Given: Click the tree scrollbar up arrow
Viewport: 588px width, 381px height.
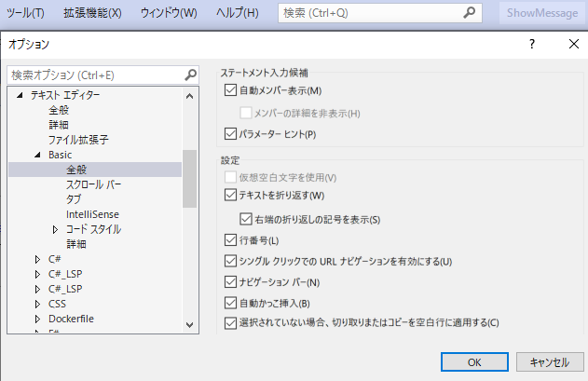Looking at the screenshot, I should pyautogui.click(x=190, y=96).
